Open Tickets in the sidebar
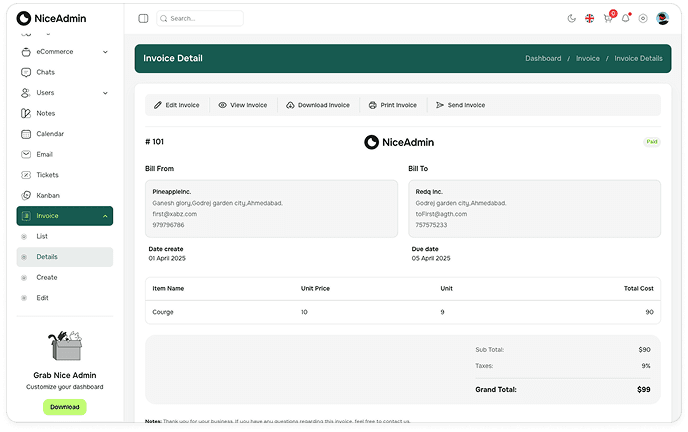The width and height of the screenshot is (688, 432). coord(47,175)
